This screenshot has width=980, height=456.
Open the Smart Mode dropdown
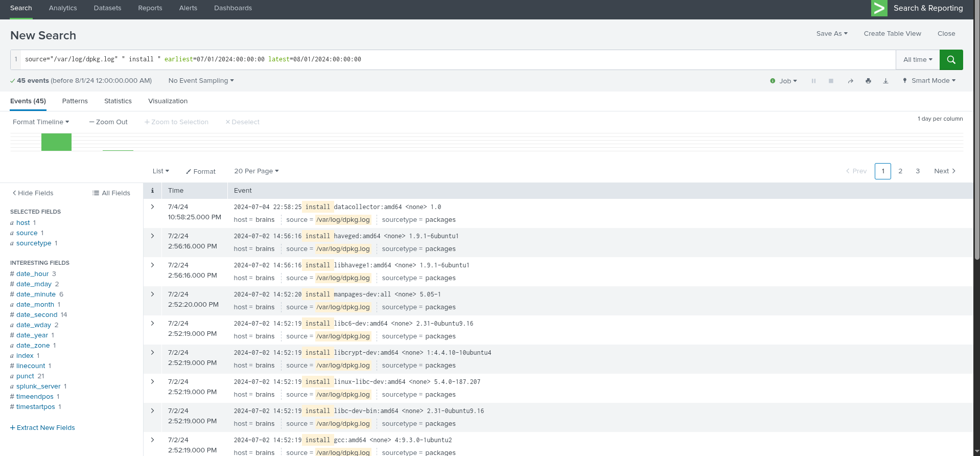[x=929, y=81]
